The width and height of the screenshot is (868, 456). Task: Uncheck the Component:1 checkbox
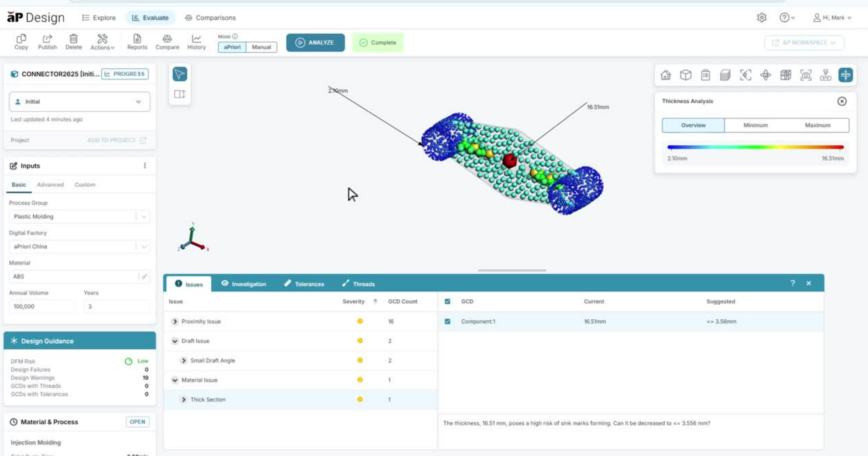tap(448, 322)
